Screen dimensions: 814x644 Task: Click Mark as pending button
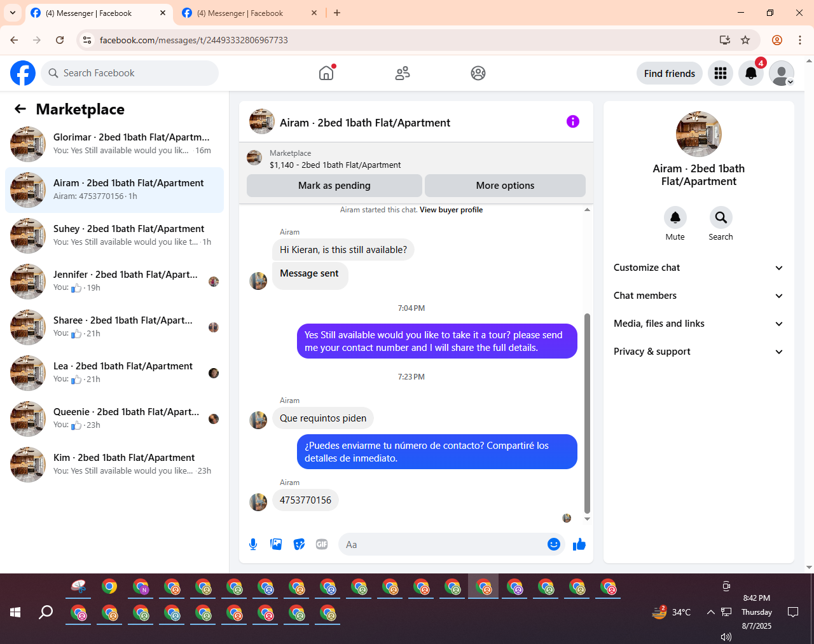(335, 186)
